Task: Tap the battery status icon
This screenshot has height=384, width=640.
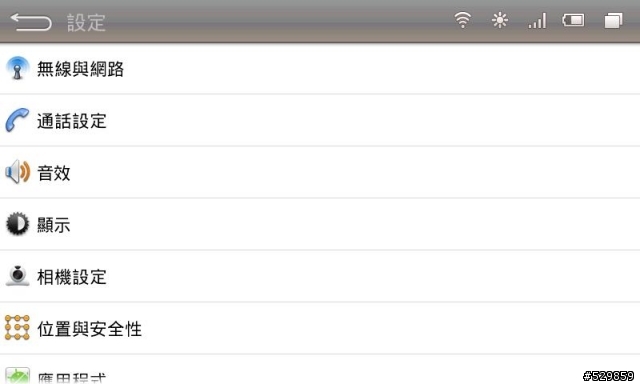Action: click(573, 20)
